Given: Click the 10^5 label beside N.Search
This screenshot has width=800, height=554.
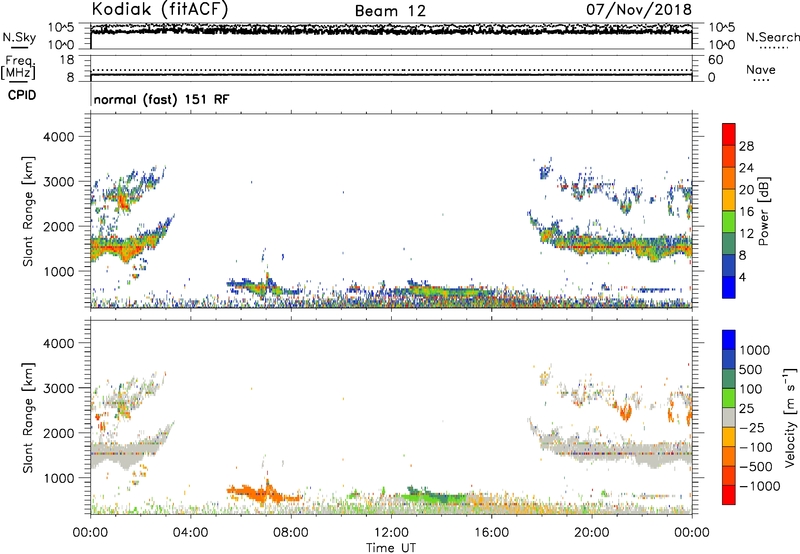Looking at the screenshot, I should 722,27.
